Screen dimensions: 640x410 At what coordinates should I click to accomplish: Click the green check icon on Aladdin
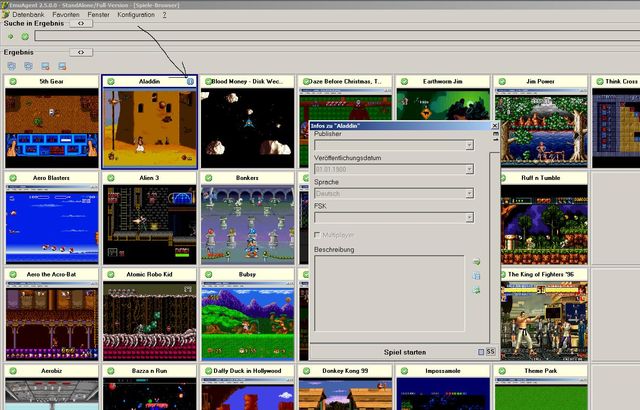tap(111, 82)
